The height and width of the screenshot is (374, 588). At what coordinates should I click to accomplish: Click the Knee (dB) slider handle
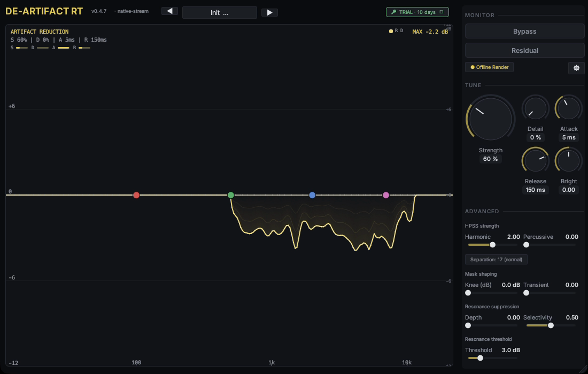click(x=468, y=293)
